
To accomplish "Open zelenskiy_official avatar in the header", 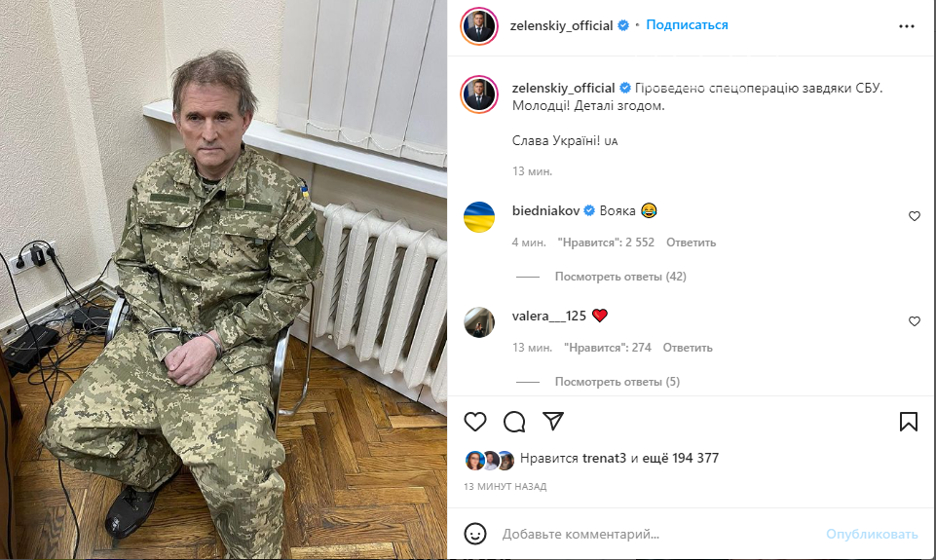I will tap(479, 25).
